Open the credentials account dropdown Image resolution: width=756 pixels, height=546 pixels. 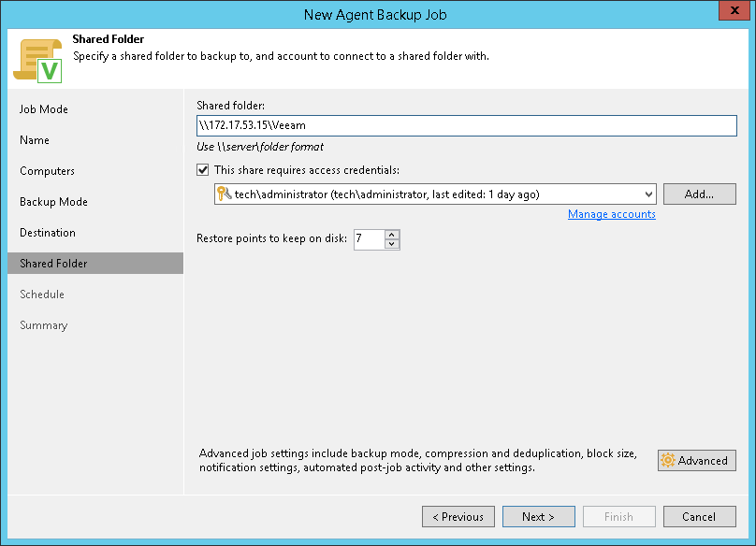(x=649, y=194)
